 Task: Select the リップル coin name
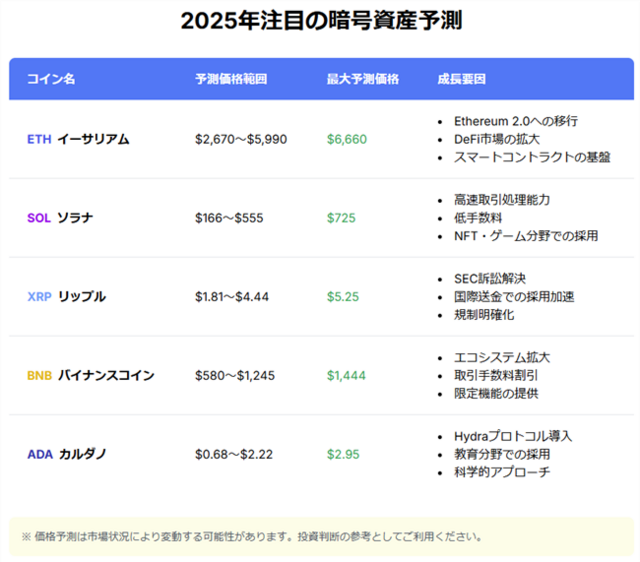[x=82, y=297]
